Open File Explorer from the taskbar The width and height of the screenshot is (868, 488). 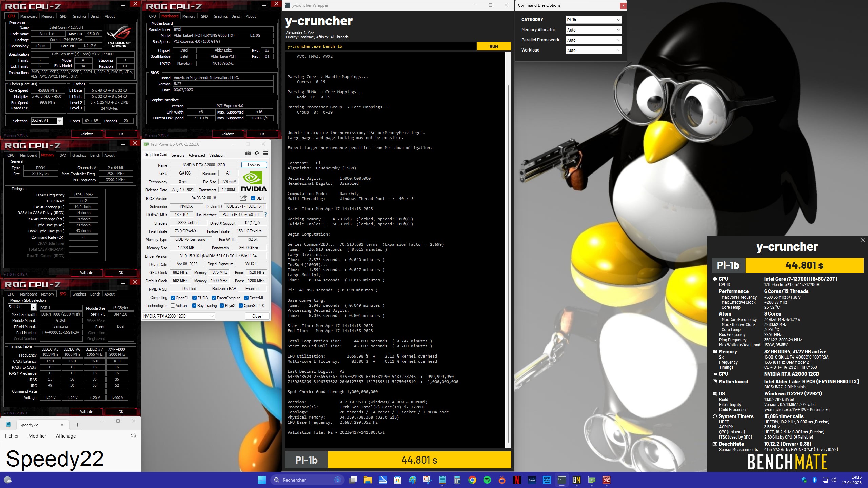click(x=368, y=480)
